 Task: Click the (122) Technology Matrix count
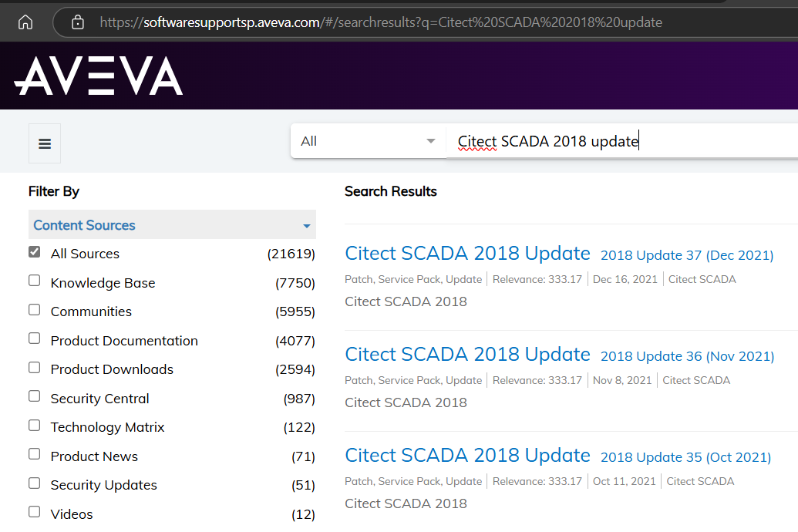point(299,427)
